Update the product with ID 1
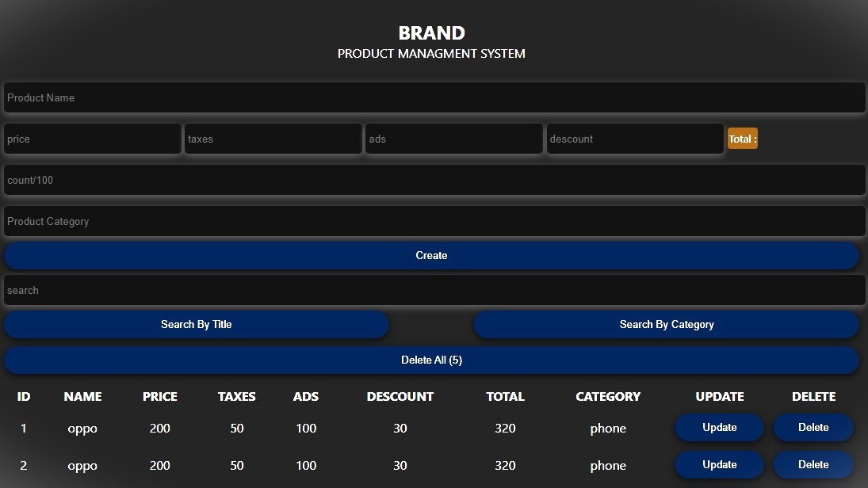Viewport: 868px width, 488px height. click(x=719, y=428)
